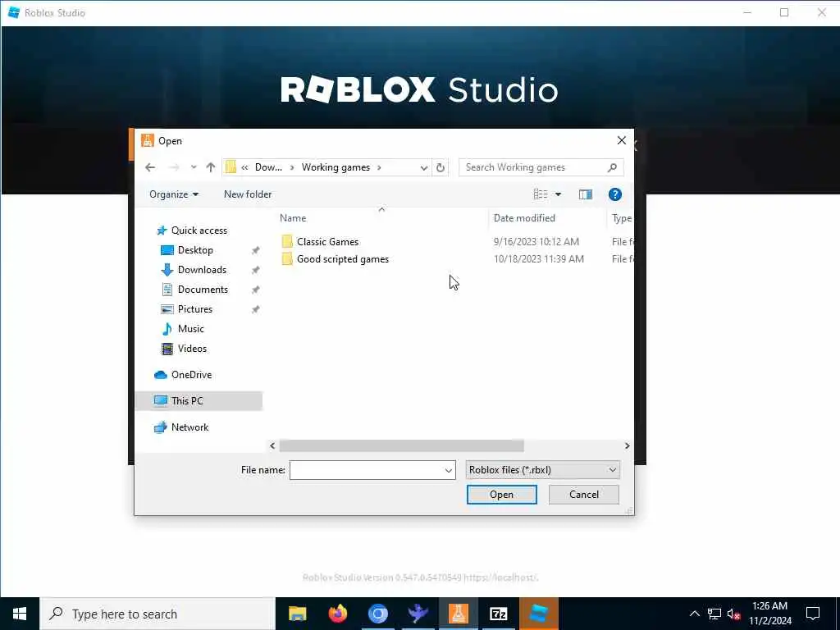Select the Good scripted games folder

coord(343,259)
